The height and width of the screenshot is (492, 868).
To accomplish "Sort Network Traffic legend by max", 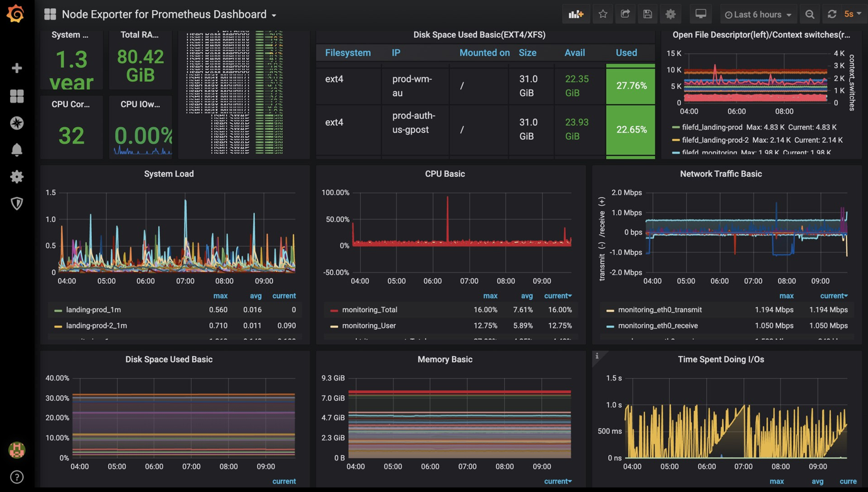I will tap(786, 296).
